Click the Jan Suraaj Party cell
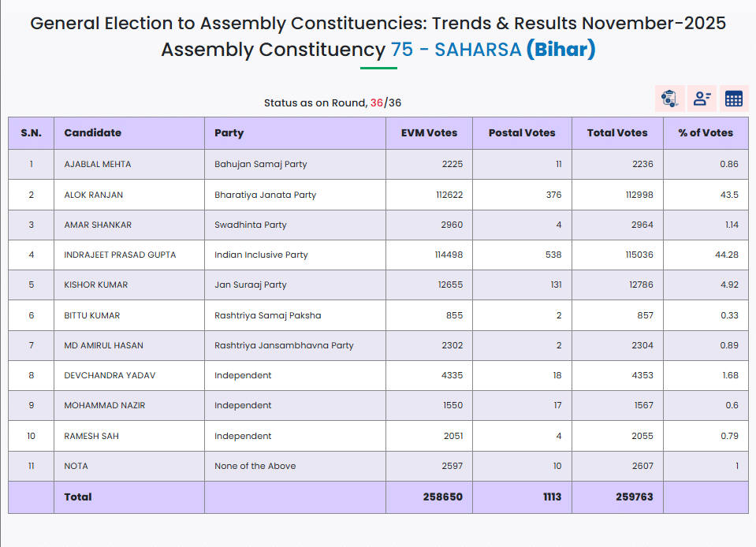Screen dimensions: 756x547 click(251, 285)
